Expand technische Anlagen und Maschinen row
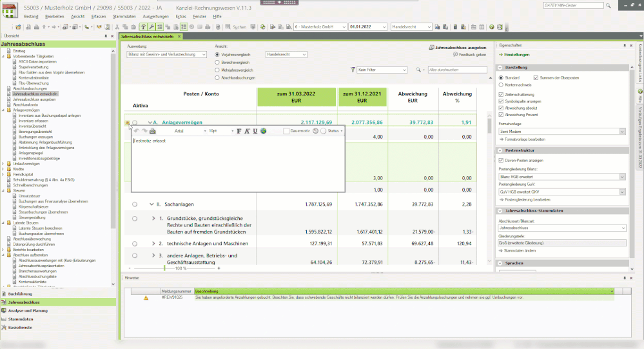Screen dimensions: 644x349 153,244
